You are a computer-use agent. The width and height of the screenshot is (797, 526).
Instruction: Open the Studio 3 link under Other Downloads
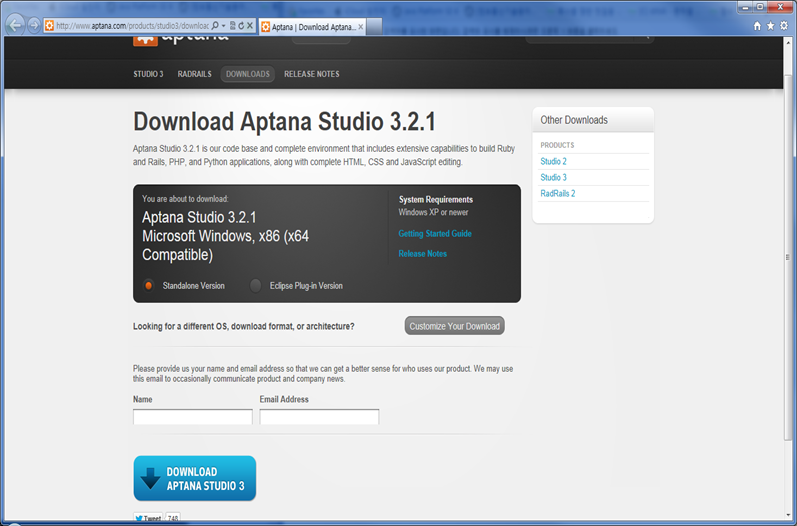click(x=553, y=177)
